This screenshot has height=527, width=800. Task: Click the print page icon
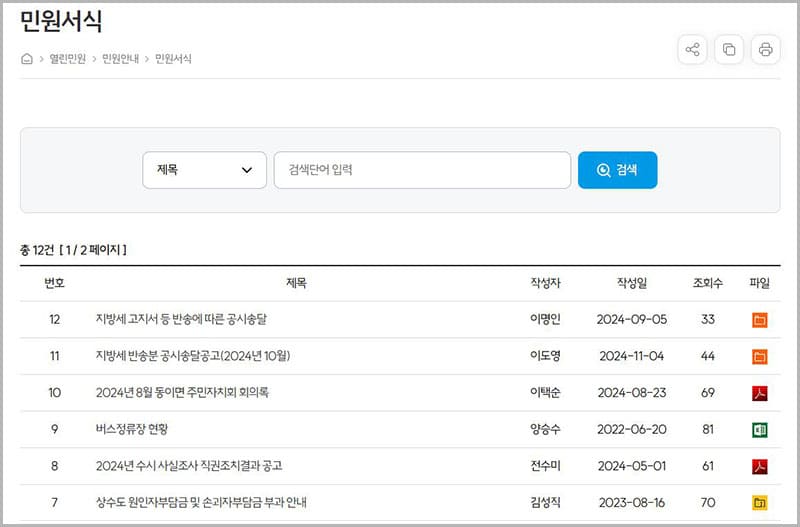(x=765, y=49)
